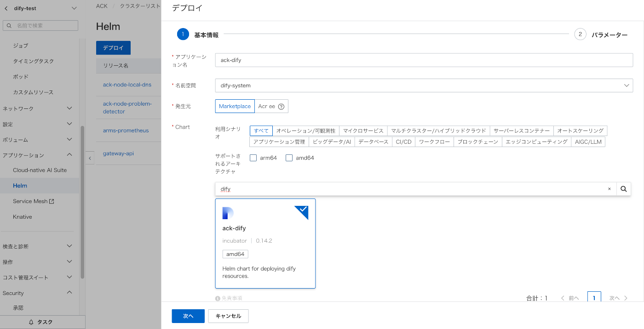The width and height of the screenshot is (644, 329).
Task: Click the search magnifier in sidebar search box
Action: tap(9, 26)
